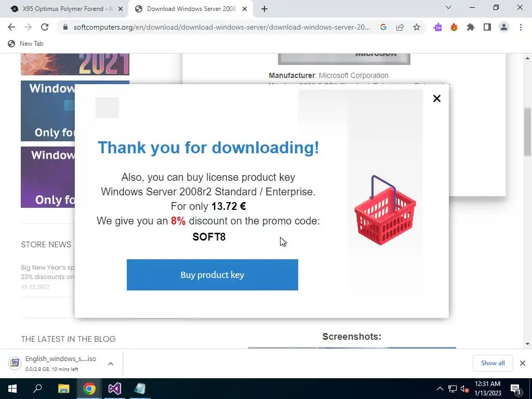
Task: Dismiss the downloads bar
Action: click(523, 363)
